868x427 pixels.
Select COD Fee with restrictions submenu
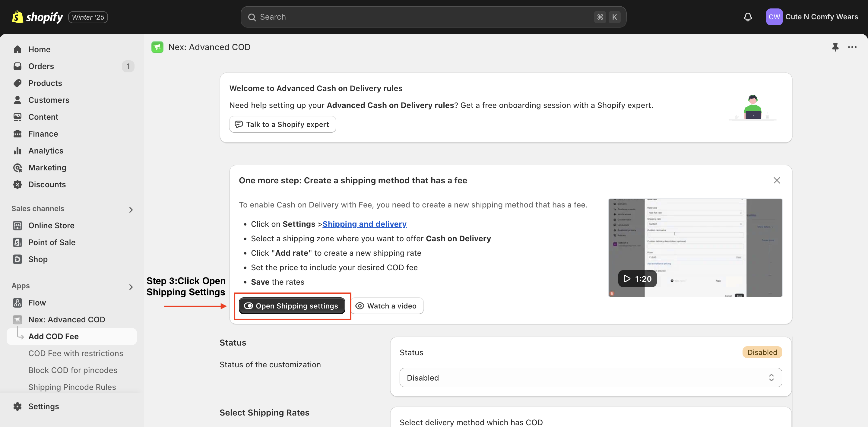point(75,353)
